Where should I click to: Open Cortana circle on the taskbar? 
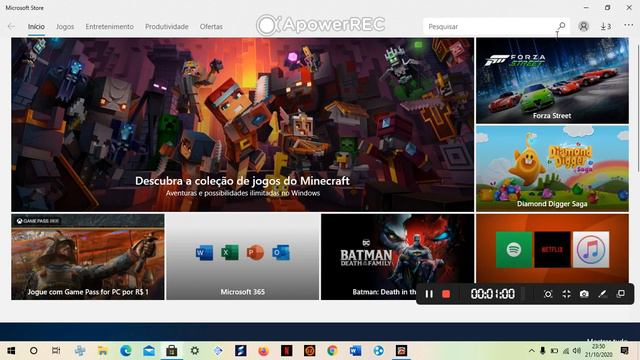[x=33, y=351]
